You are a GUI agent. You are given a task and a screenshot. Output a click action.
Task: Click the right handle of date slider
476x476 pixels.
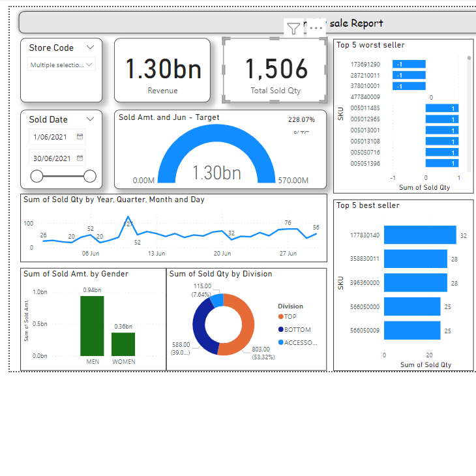point(90,176)
